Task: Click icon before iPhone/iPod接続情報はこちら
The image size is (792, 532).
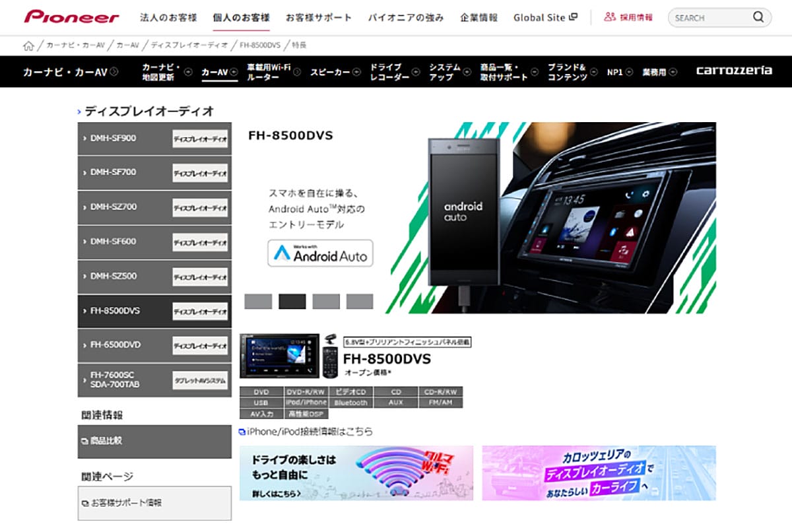Action: click(242, 432)
